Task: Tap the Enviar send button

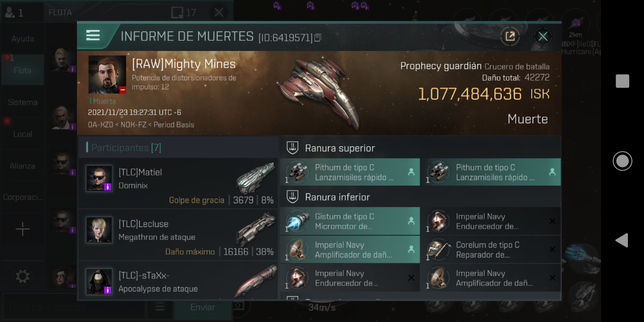Action: click(203, 307)
